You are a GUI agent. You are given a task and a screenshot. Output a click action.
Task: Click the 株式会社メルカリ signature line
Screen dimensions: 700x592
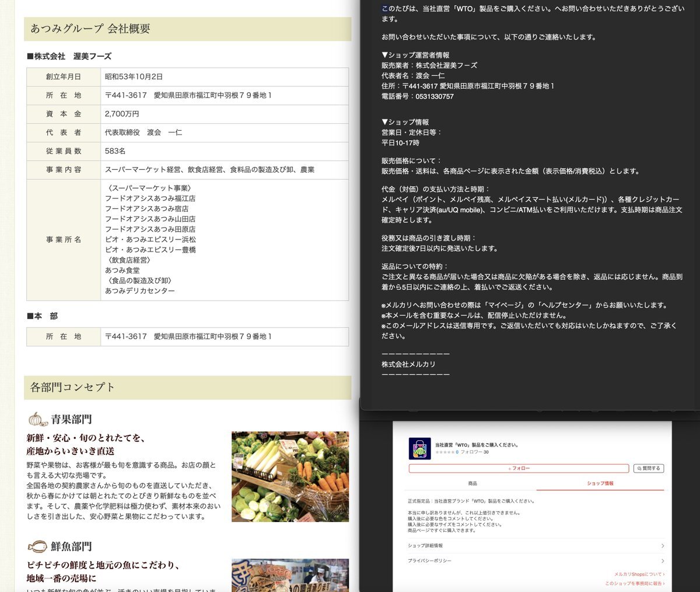(408, 364)
